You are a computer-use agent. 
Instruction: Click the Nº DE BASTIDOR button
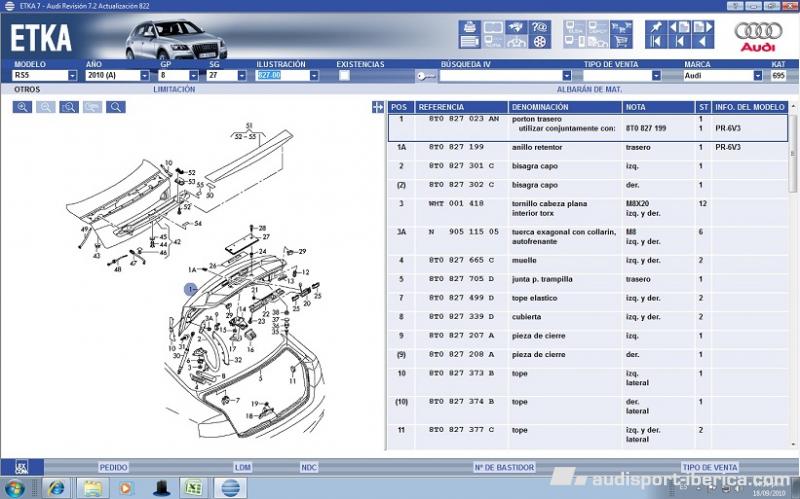click(504, 467)
